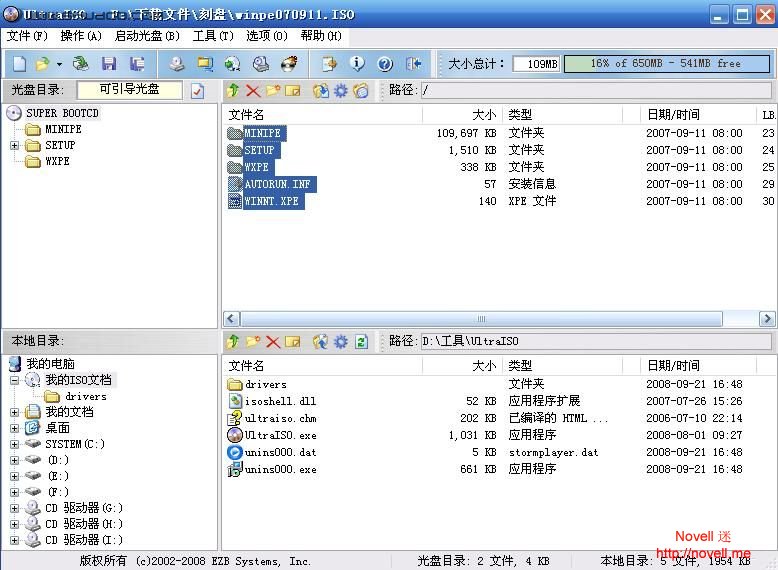Click the Open CD/DVD disc icon

(x=80, y=63)
